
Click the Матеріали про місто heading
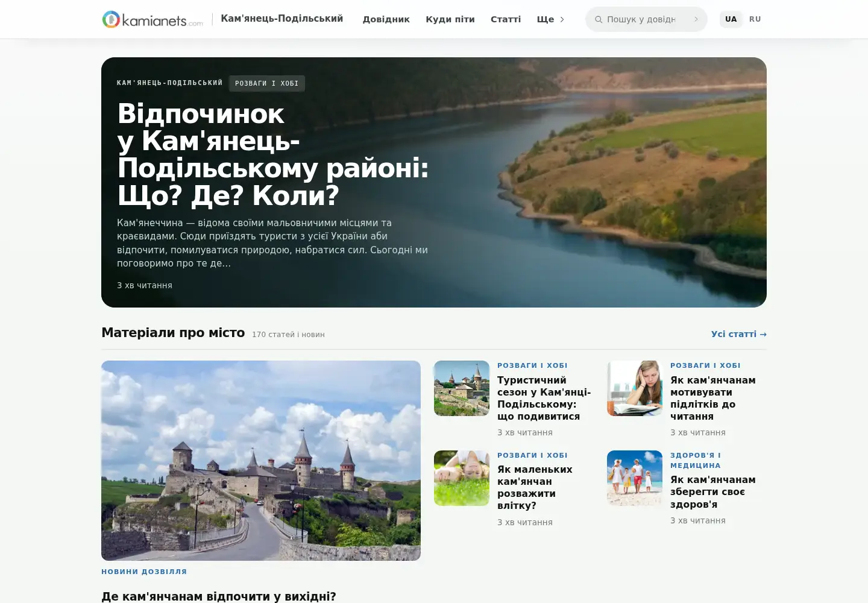click(173, 333)
